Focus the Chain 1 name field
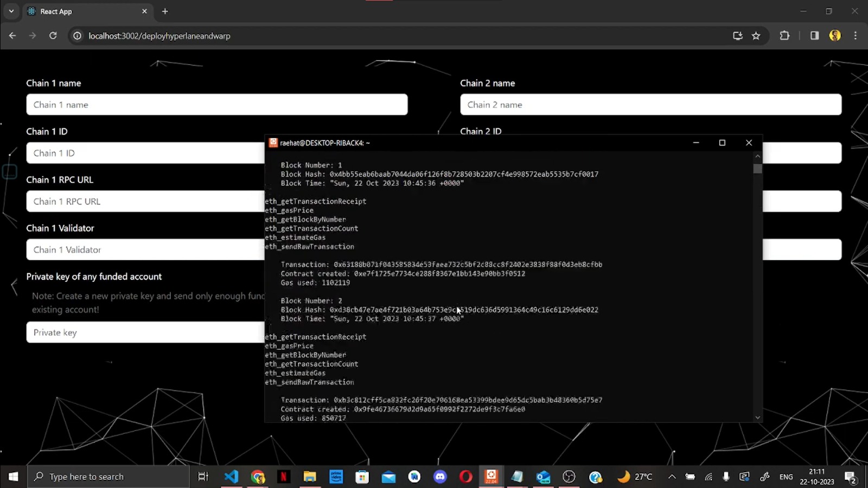Image resolution: width=868 pixels, height=488 pixels. click(217, 105)
